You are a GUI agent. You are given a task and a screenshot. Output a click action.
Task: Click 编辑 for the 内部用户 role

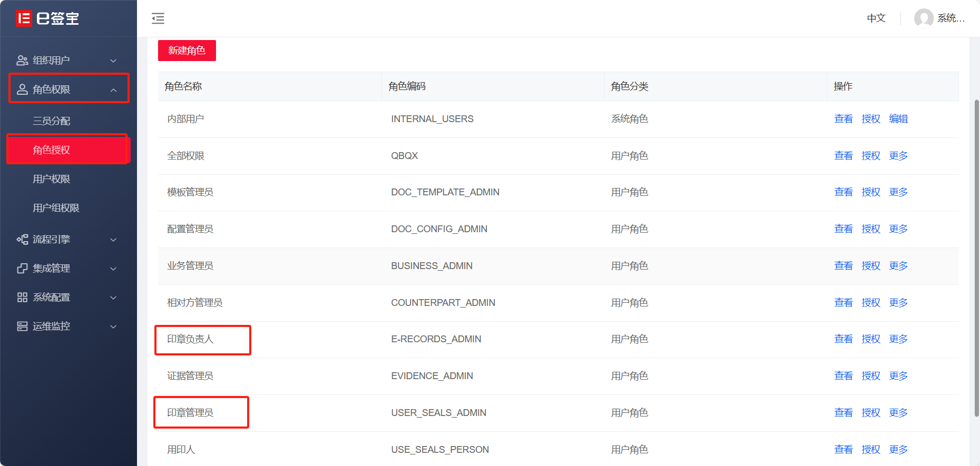tap(898, 119)
